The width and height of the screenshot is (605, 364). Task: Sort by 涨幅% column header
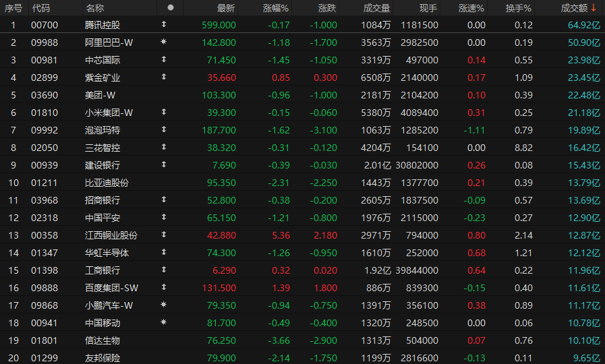tap(275, 8)
